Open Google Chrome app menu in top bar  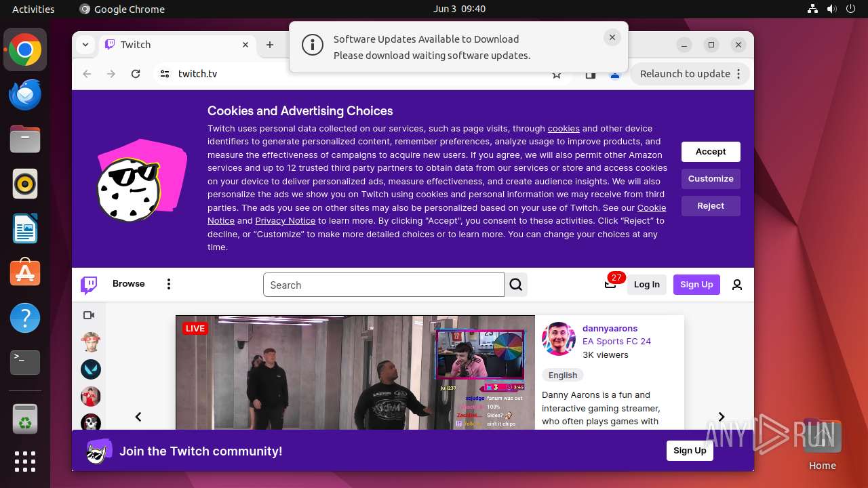122,9
